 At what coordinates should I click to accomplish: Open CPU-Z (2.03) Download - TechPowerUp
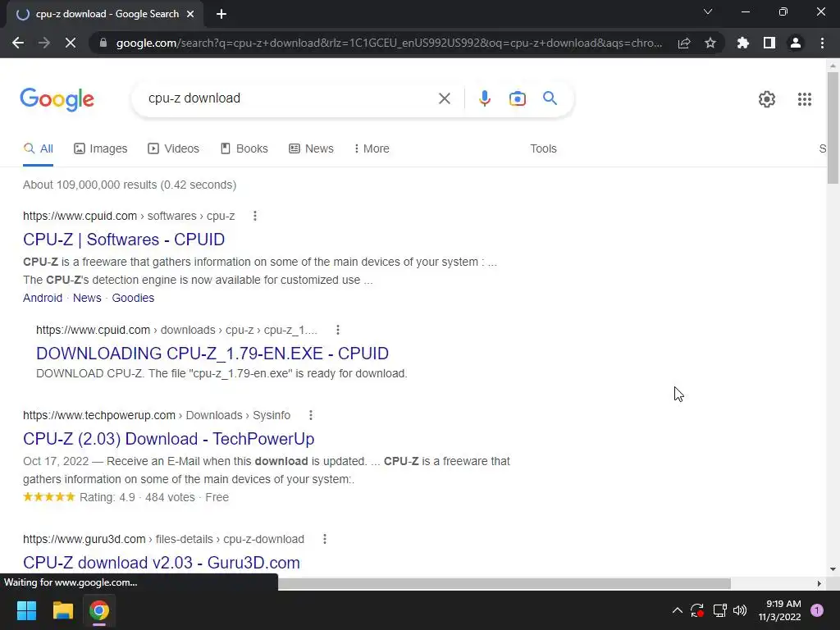(169, 440)
